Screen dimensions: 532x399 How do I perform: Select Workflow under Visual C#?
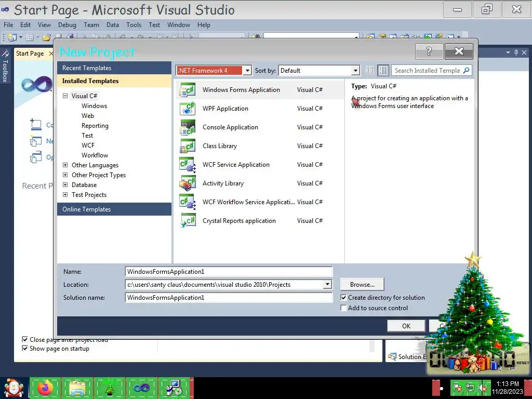95,155
